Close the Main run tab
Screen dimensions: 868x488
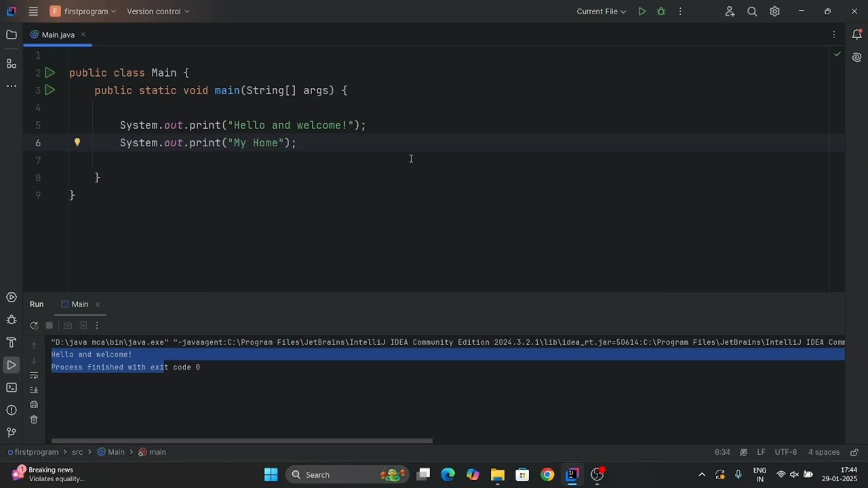click(98, 304)
